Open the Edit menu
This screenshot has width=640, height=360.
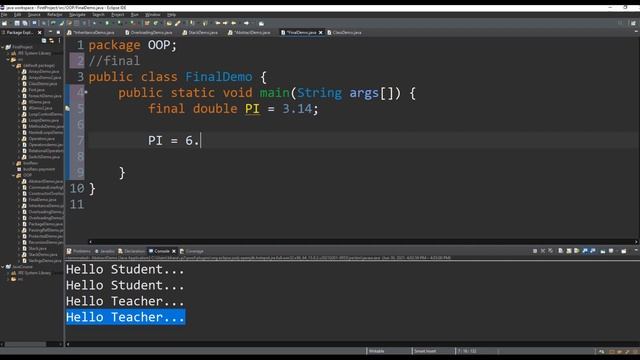pyautogui.click(x=17, y=15)
